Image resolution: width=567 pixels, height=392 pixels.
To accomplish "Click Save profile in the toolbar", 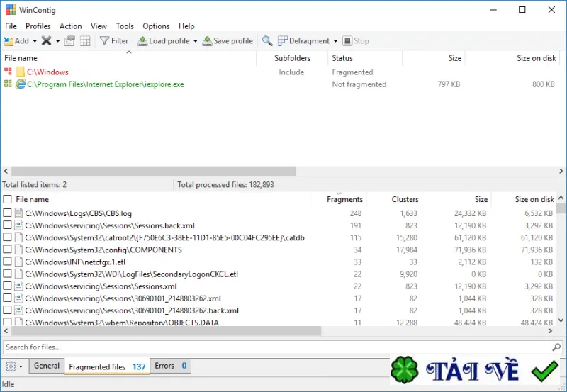I will (228, 41).
